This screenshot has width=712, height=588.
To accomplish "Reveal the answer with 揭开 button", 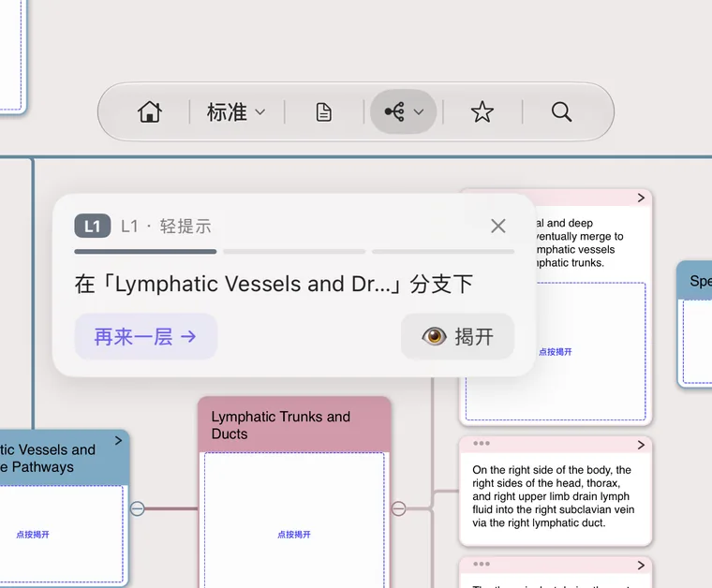I will (457, 337).
